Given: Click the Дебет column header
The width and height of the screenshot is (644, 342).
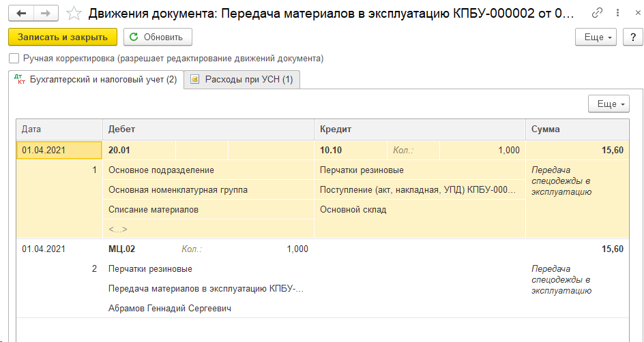Looking at the screenshot, I should [x=208, y=129].
